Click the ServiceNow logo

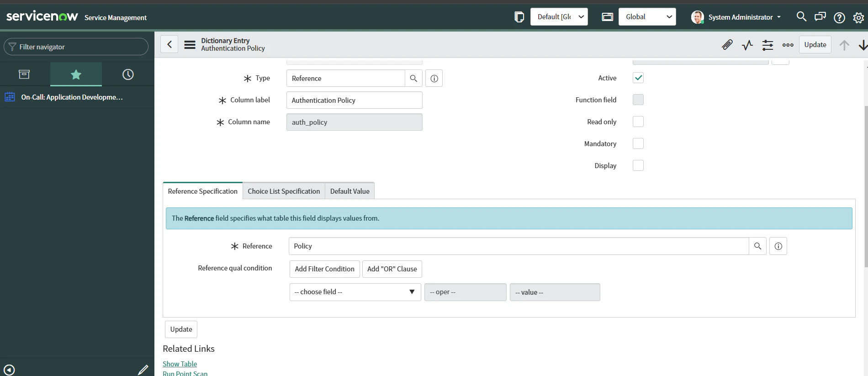pos(42,16)
